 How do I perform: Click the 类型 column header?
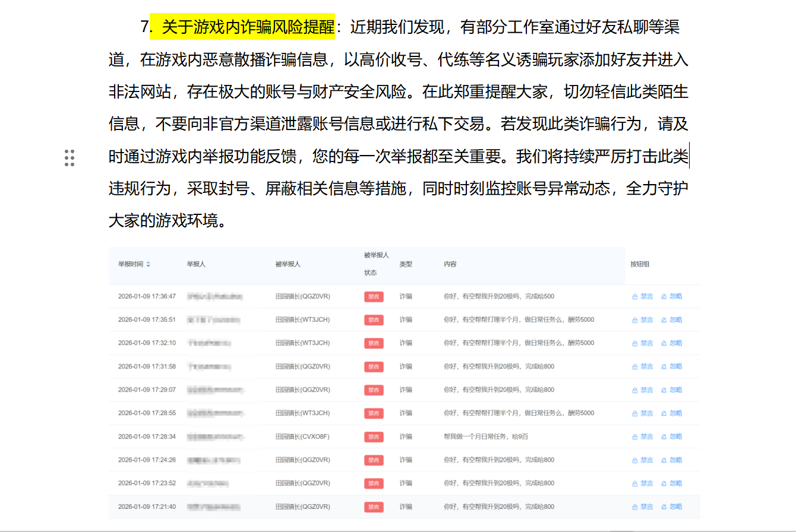point(406,264)
